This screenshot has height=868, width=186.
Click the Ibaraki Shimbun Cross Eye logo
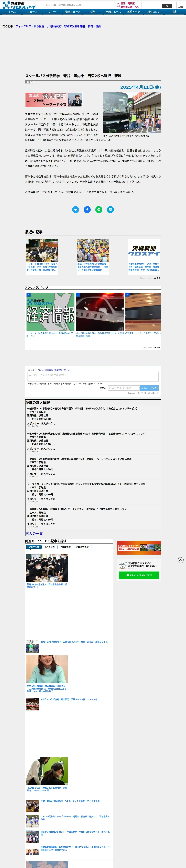point(19,5)
